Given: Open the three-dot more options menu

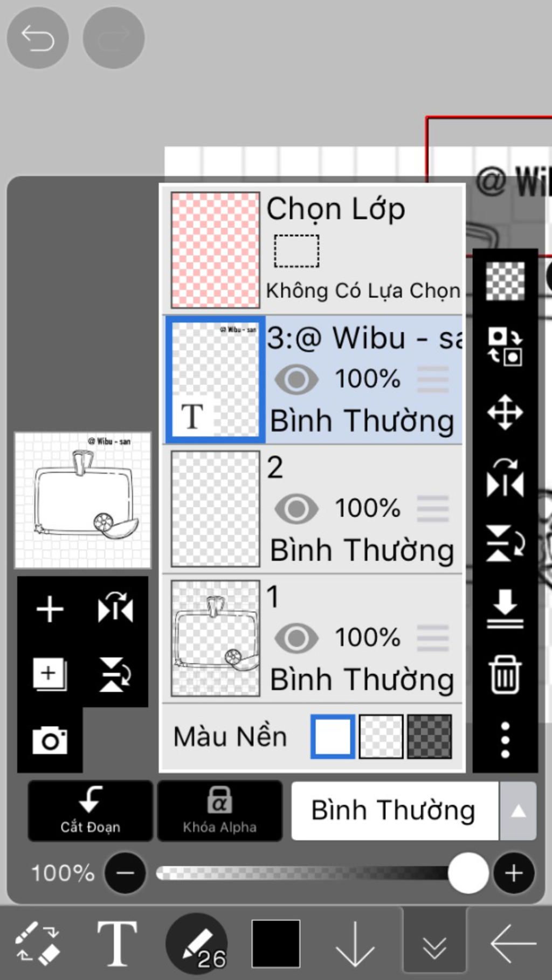Looking at the screenshot, I should (x=505, y=740).
